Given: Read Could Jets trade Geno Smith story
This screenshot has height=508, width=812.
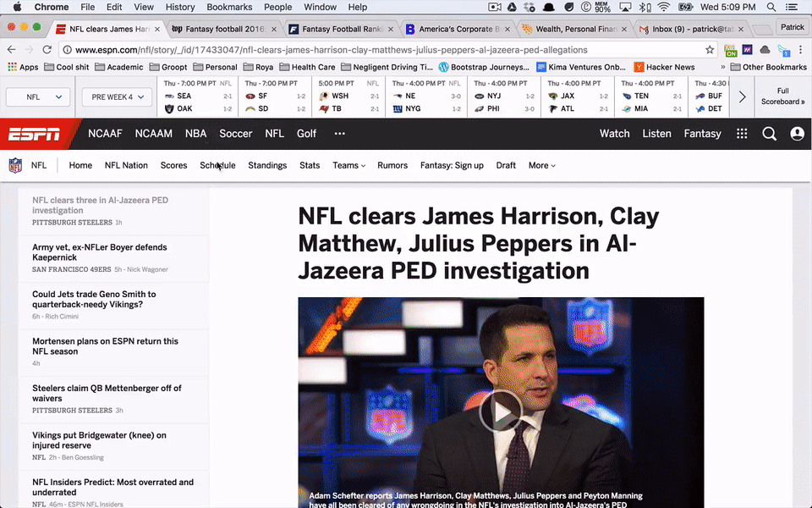Looking at the screenshot, I should [94, 299].
